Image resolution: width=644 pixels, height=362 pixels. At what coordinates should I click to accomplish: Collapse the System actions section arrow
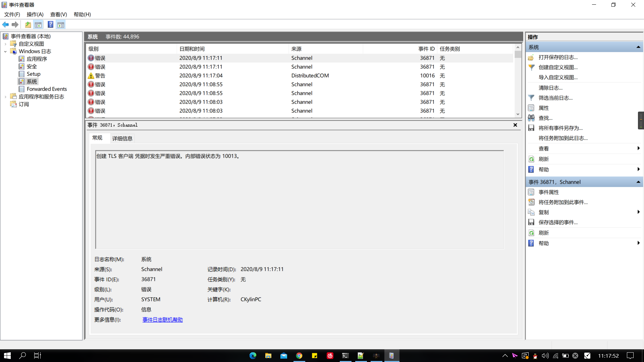(638, 47)
